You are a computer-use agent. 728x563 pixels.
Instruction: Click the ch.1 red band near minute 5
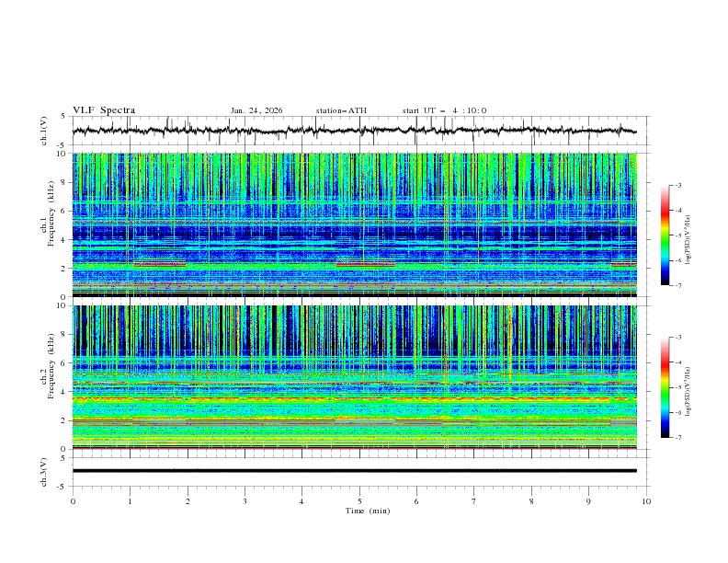click(365, 265)
